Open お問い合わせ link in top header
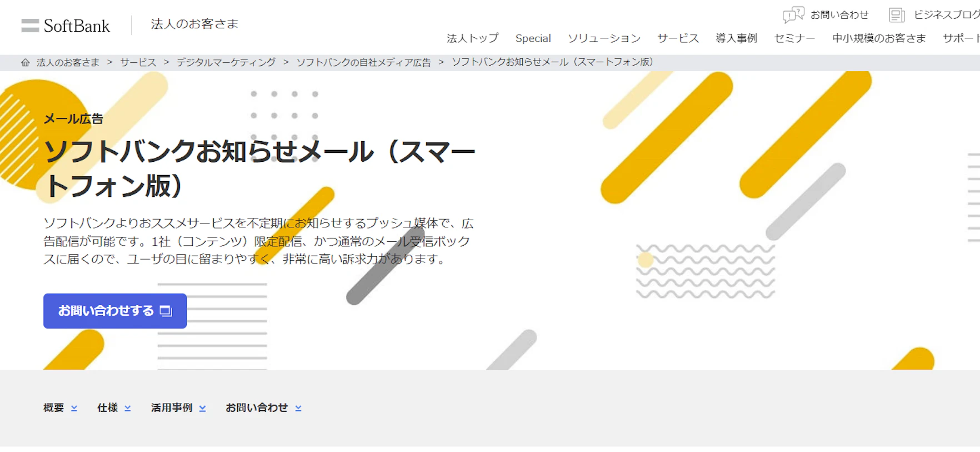 [x=839, y=15]
